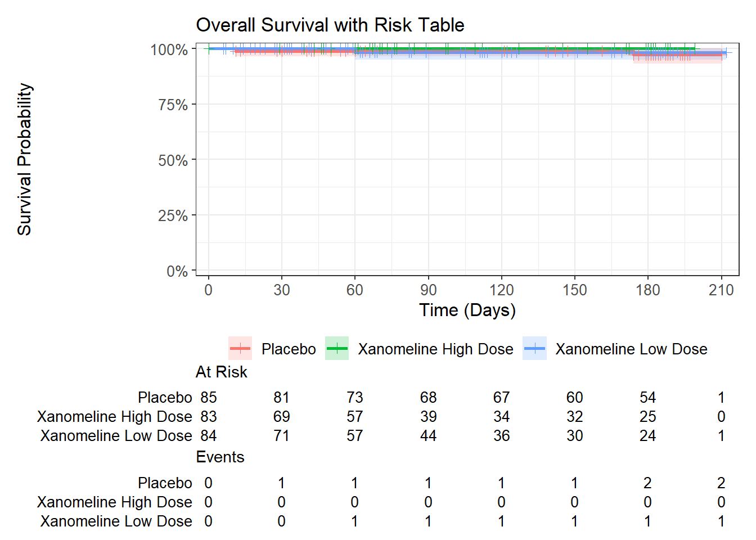The width and height of the screenshot is (756, 540).
Task: Click the 210 tick on the time axis
Action: (x=721, y=290)
